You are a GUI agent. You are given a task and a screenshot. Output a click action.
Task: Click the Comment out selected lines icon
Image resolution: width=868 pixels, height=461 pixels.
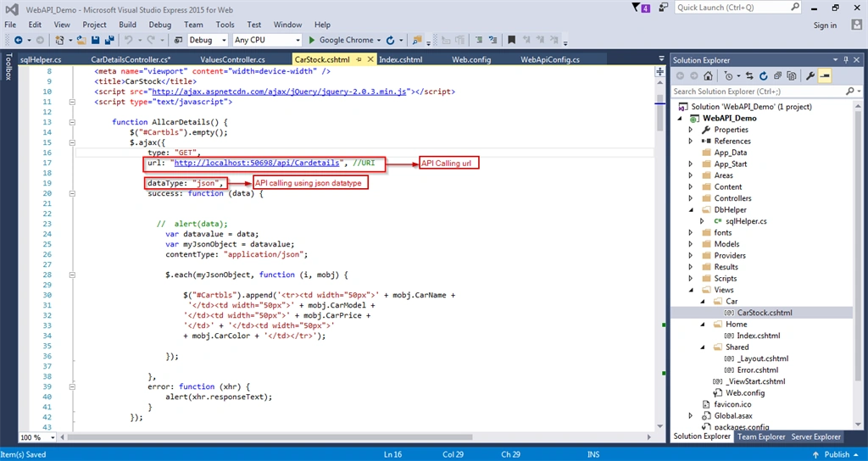(x=479, y=40)
